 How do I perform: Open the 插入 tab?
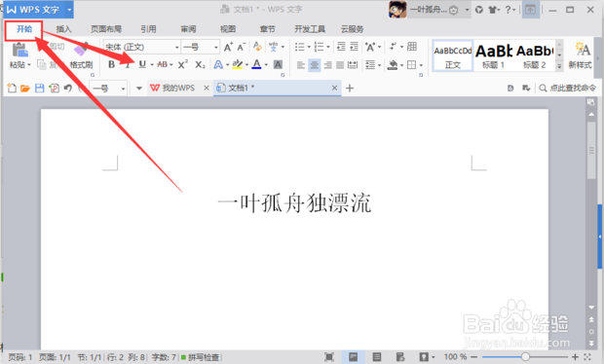tap(63, 29)
